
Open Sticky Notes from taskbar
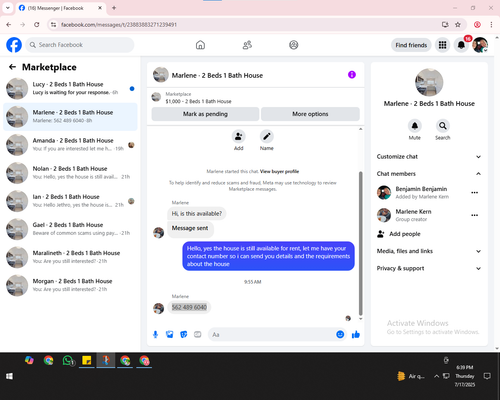87,360
